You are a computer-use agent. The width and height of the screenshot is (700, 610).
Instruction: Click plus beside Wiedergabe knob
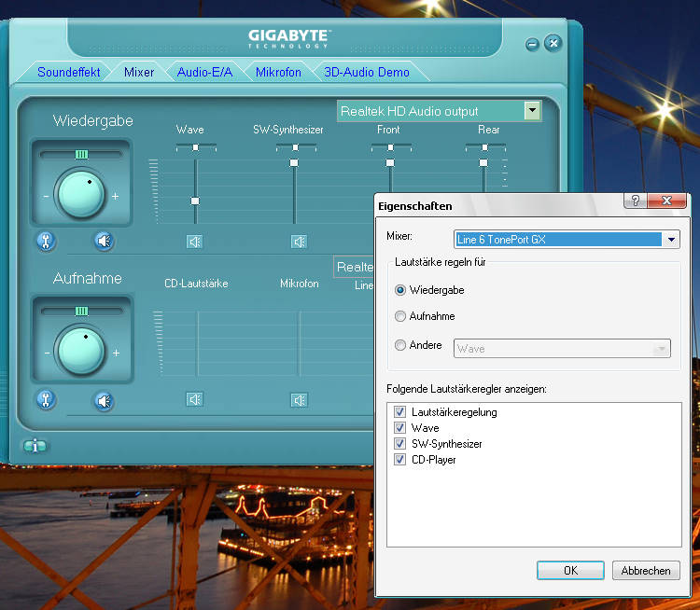[x=115, y=196]
